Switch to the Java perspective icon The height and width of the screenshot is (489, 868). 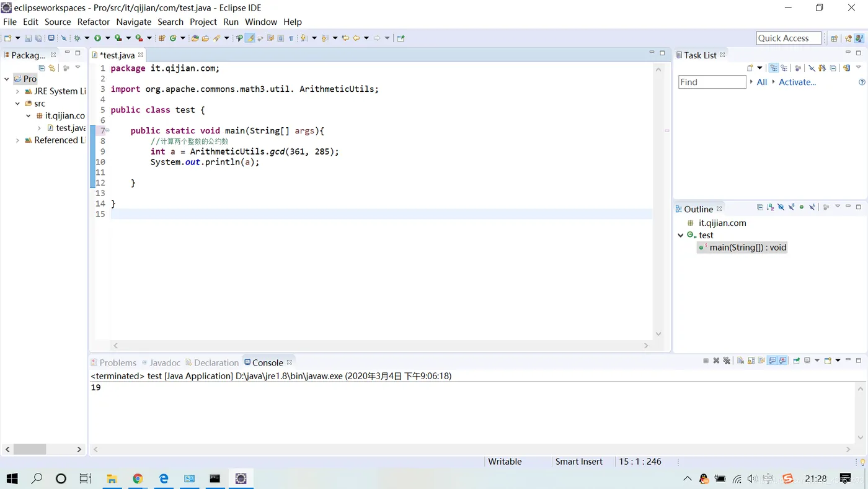coord(859,38)
